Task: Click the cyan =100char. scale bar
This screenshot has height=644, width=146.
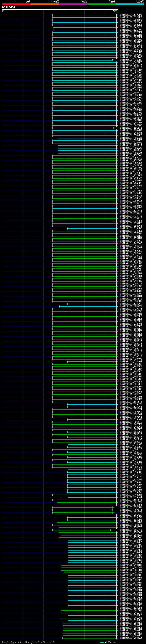Action: (102, 642)
